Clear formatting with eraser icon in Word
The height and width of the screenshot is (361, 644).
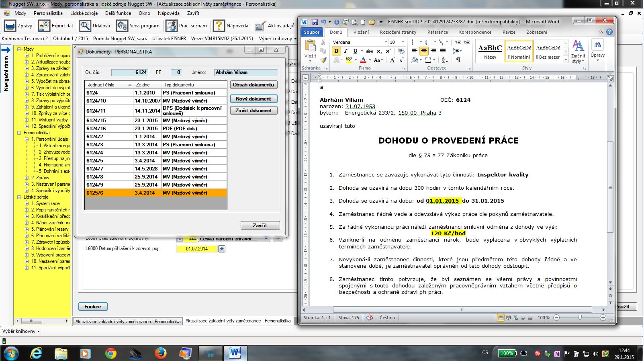pos(401,51)
